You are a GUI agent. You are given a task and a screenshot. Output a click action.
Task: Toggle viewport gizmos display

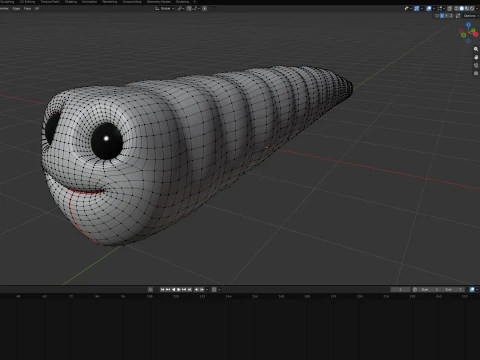point(416,8)
